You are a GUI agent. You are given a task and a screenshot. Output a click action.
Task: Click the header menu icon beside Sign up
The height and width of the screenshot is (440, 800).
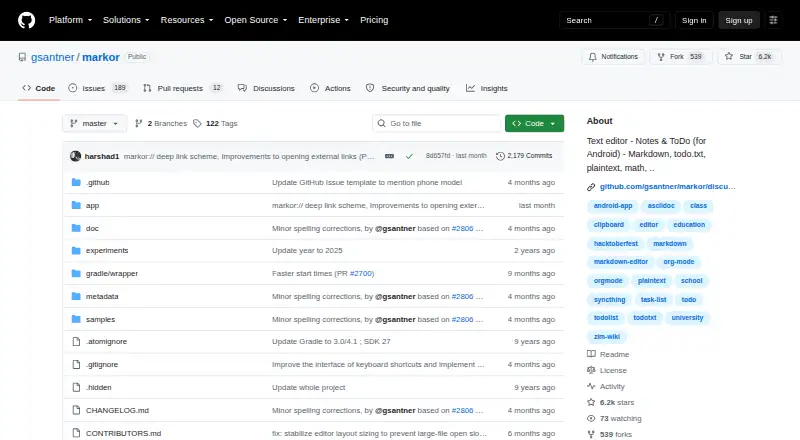[x=773, y=20]
